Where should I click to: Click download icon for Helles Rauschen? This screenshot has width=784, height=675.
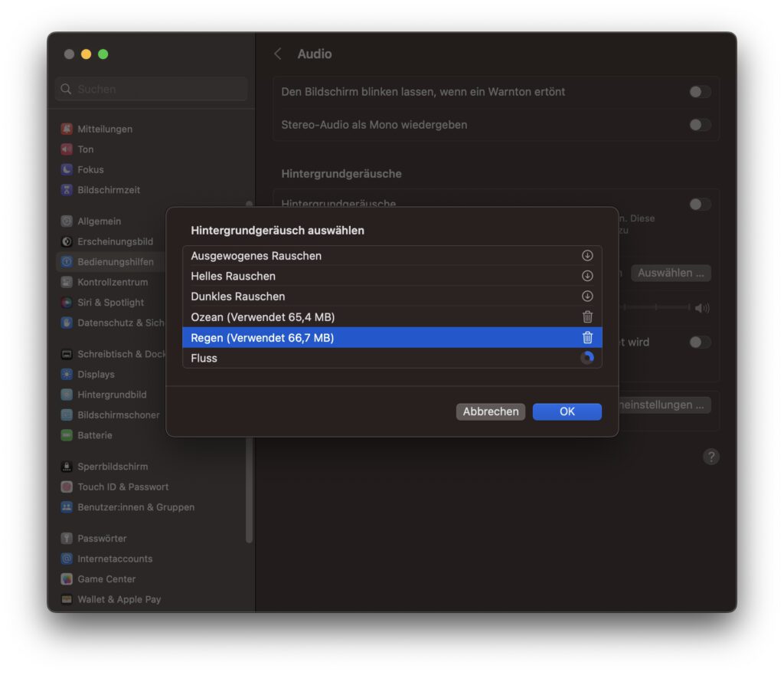(587, 276)
